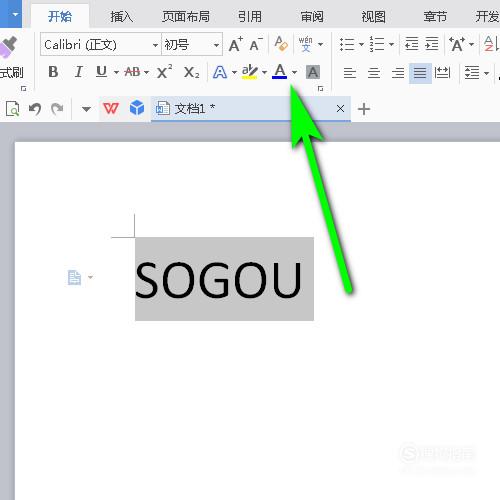Image resolution: width=500 pixels, height=500 pixels.
Task: Click the phonetic guide wén icon
Action: tap(305, 44)
